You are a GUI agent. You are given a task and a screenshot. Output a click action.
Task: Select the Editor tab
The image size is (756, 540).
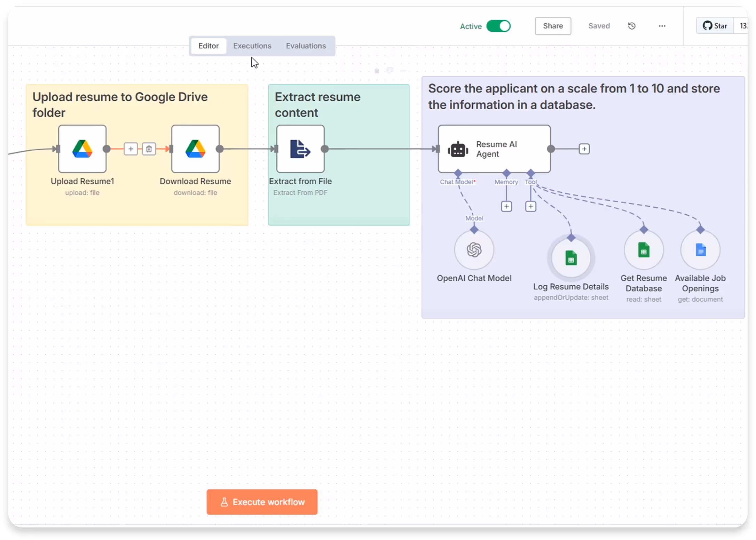click(208, 46)
